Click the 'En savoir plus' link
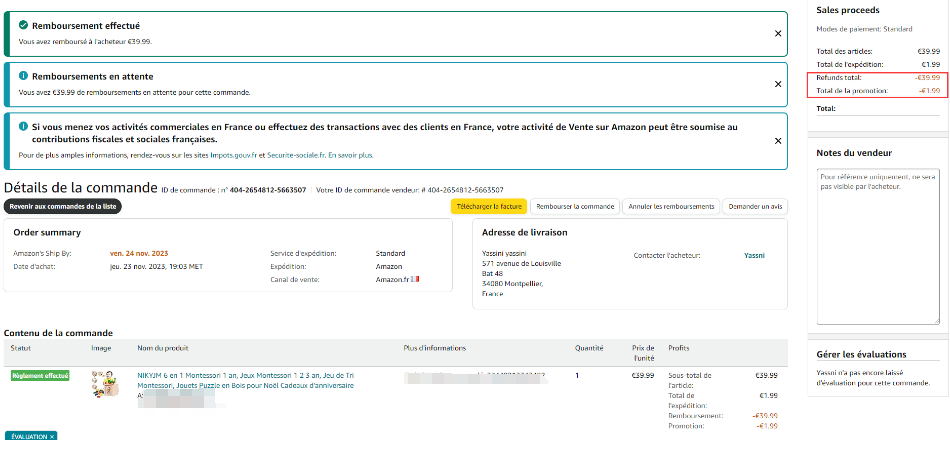 pyautogui.click(x=351, y=155)
